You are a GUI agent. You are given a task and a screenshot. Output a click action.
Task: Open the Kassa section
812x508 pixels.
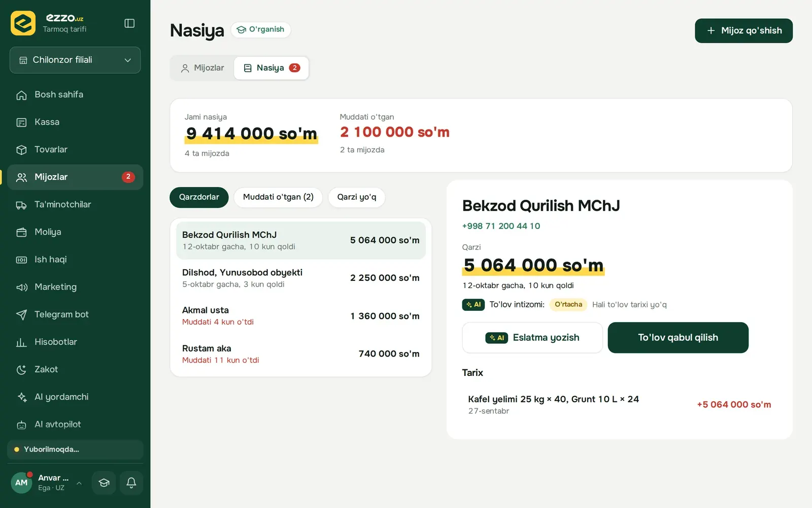[75, 122]
